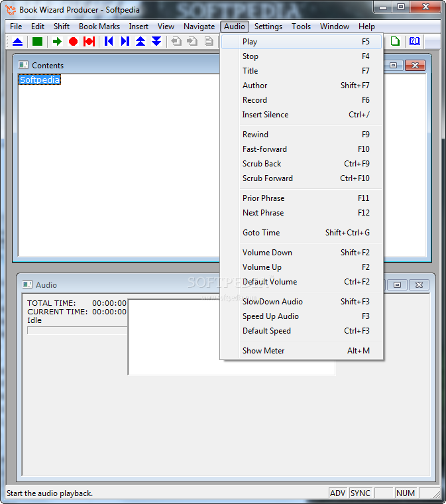Choose Next Phrase menu entry
This screenshot has height=504, width=446.
click(x=302, y=213)
